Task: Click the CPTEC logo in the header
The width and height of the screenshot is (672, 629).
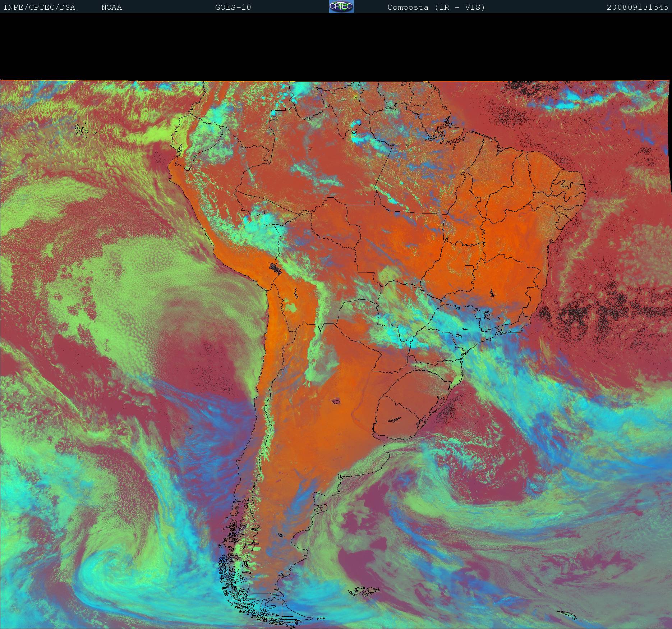Action: point(341,6)
